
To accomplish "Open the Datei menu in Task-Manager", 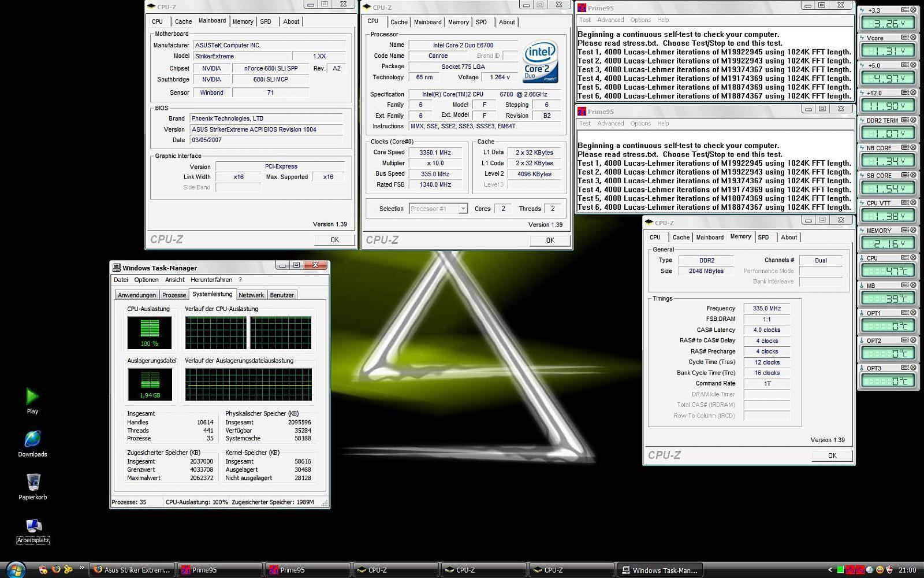I will point(121,280).
